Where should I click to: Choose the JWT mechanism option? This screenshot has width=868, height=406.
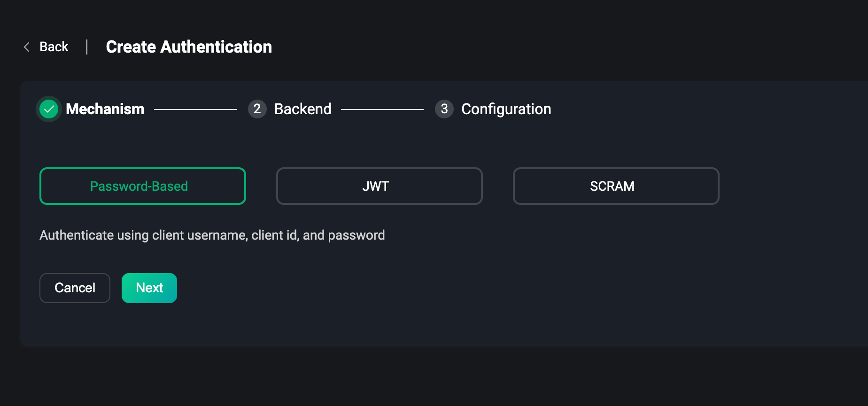pyautogui.click(x=379, y=186)
